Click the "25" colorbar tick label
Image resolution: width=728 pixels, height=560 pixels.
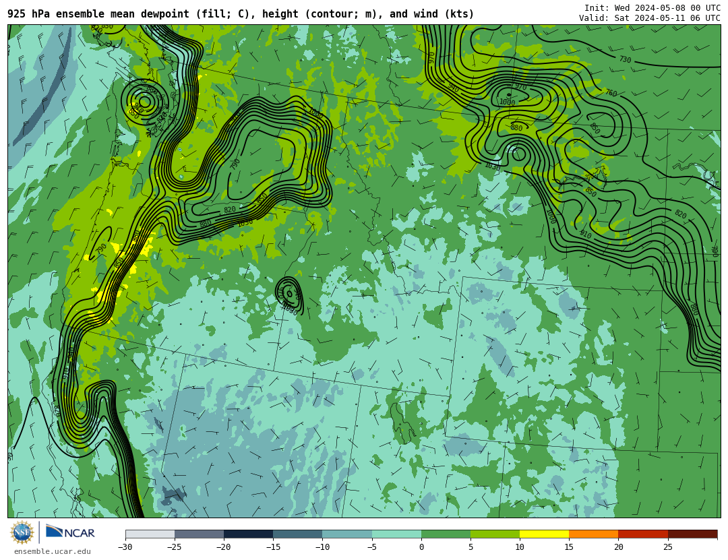(667, 547)
